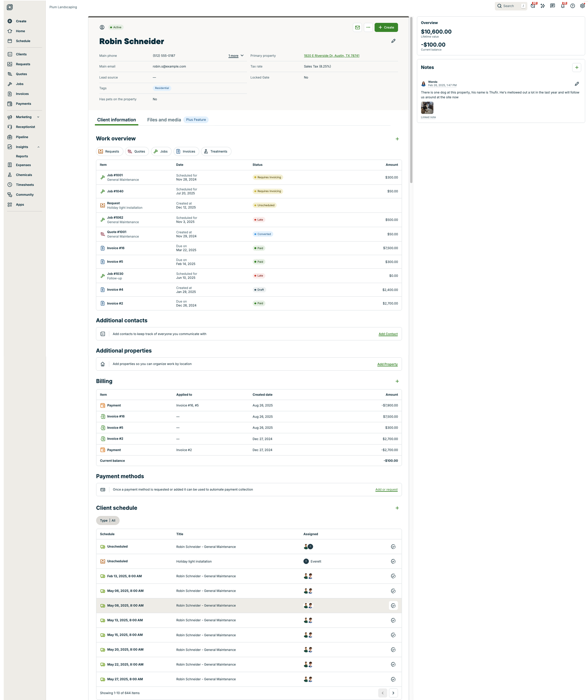Image resolution: width=588 pixels, height=700 pixels.
Task: Edit Wanda's note with pencil icon
Action: pos(577,84)
